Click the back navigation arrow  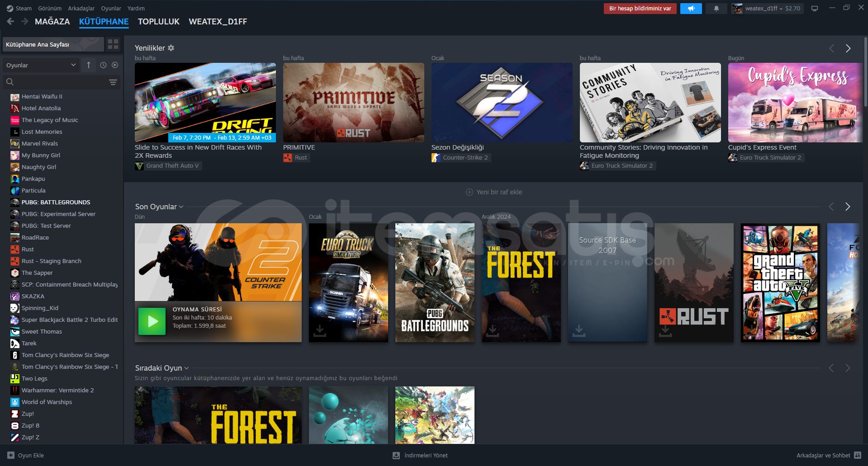[x=10, y=21]
